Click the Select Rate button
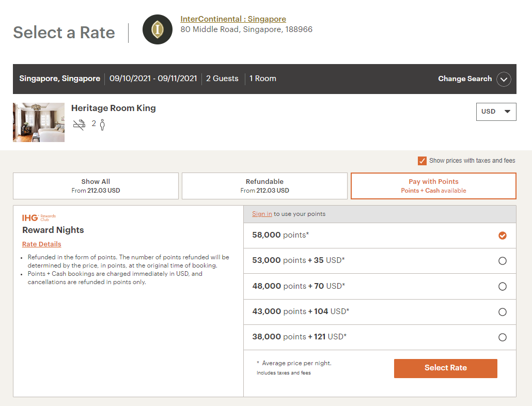 [445, 368]
